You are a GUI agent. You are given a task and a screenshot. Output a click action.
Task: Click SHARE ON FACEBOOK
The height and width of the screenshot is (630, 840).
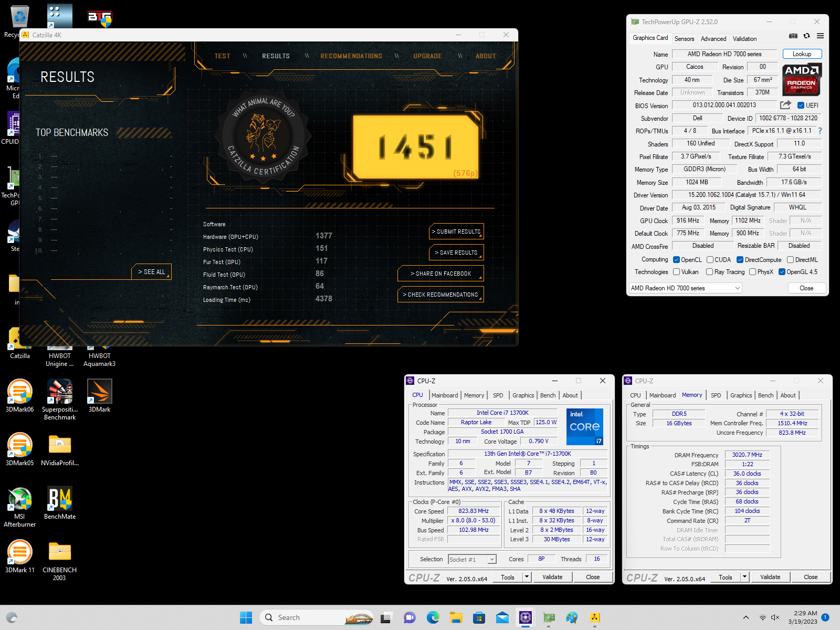pyautogui.click(x=440, y=274)
